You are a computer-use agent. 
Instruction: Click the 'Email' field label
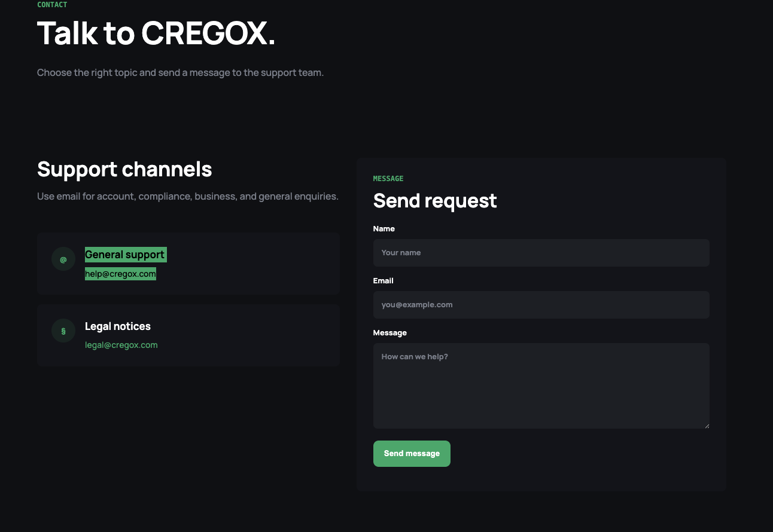tap(384, 281)
